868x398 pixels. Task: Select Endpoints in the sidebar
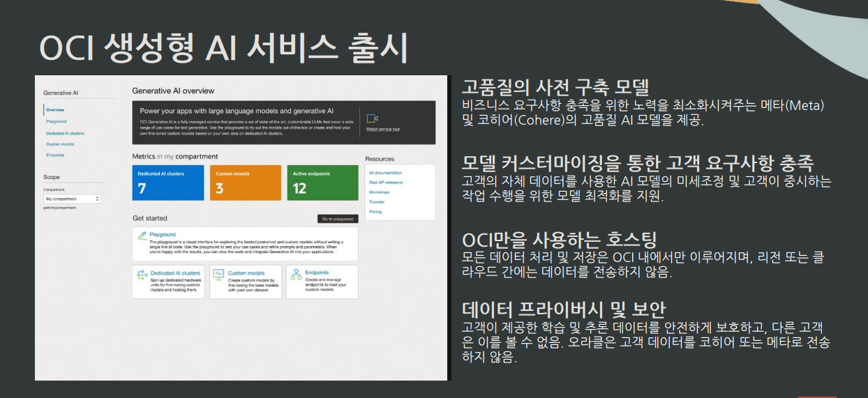click(x=55, y=155)
